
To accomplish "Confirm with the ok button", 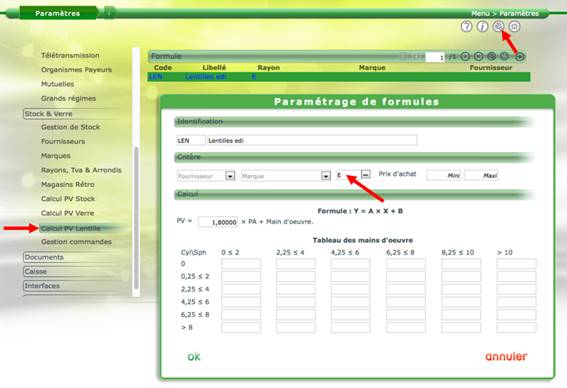I will tap(194, 357).
